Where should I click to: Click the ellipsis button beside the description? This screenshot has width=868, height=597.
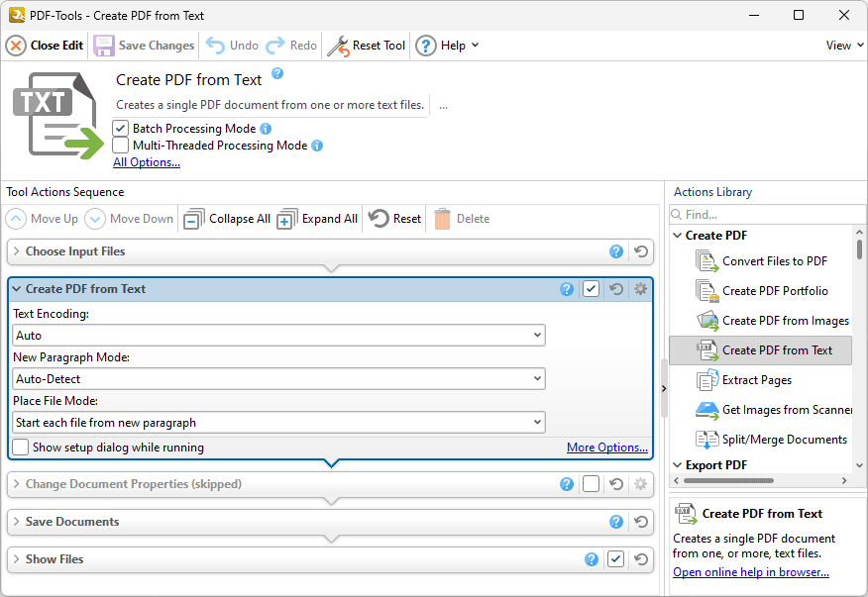[443, 105]
